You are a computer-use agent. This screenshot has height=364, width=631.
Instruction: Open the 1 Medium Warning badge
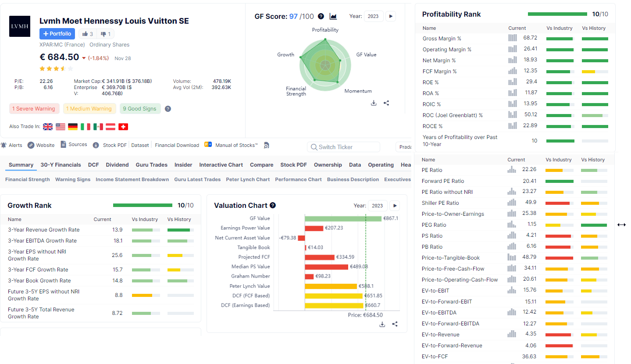[x=89, y=109]
